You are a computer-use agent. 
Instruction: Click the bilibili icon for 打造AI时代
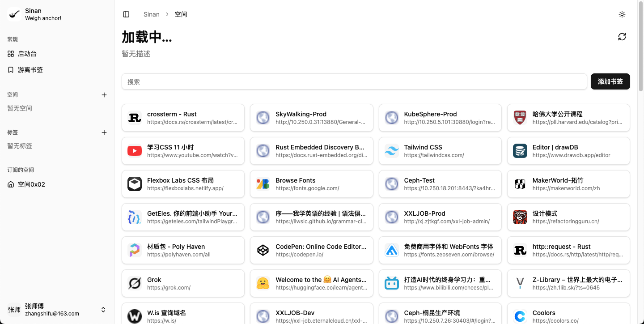tap(392, 283)
